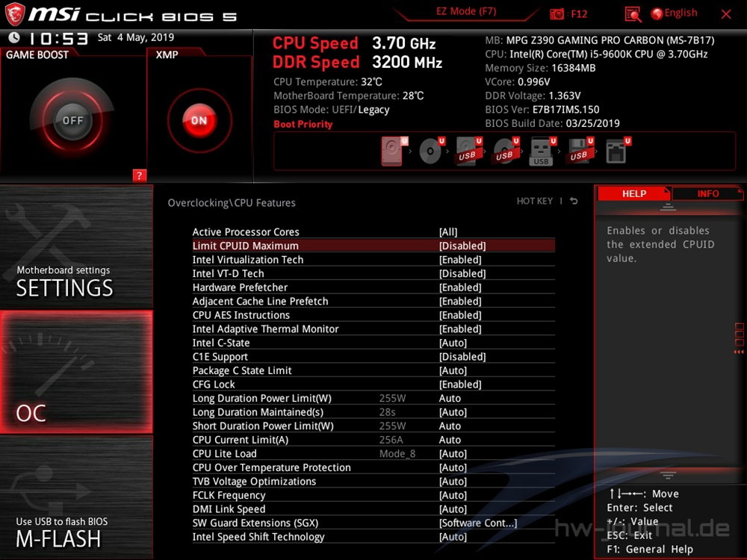Click the USB hard disk boot icon
The image size is (747, 560).
(x=468, y=151)
